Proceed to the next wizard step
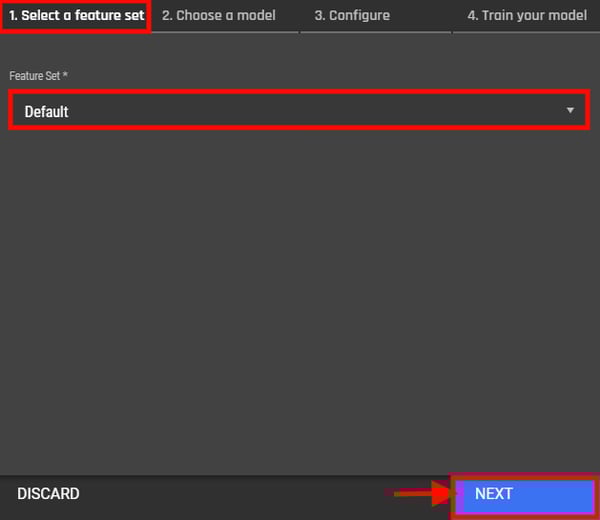Image resolution: width=600 pixels, height=520 pixels. pyautogui.click(x=525, y=496)
